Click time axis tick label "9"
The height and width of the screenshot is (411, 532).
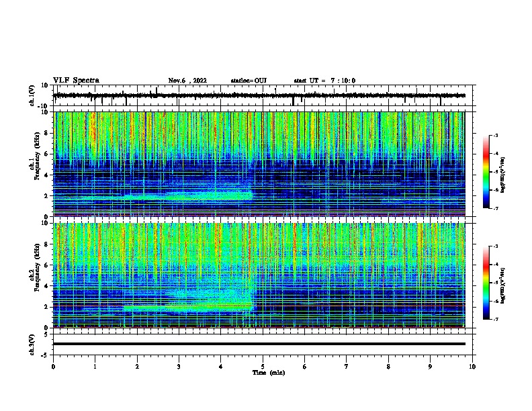[x=430, y=367]
